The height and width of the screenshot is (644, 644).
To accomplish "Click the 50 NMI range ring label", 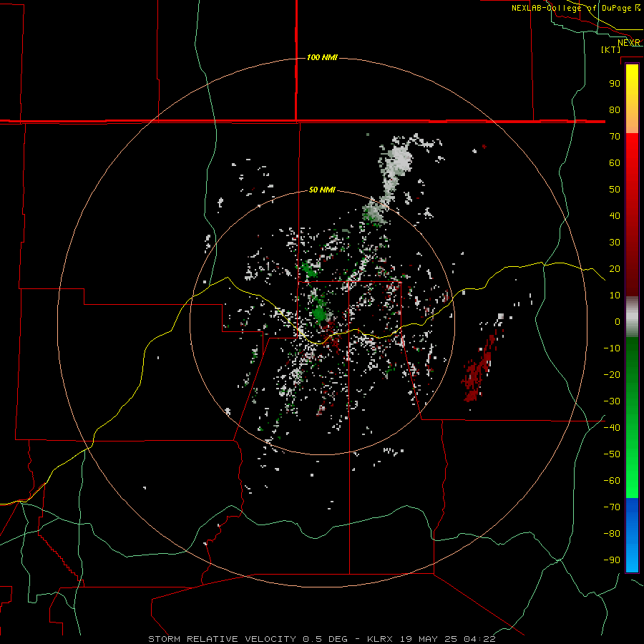I will (x=322, y=190).
